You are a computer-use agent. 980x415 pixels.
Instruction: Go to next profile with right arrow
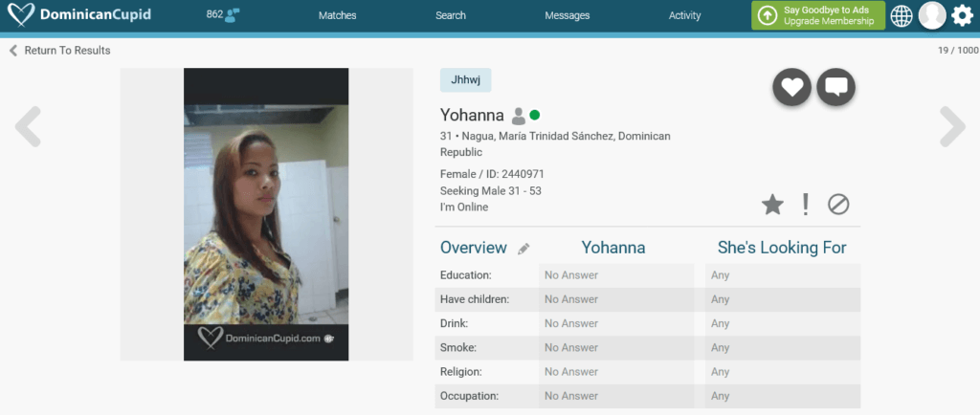[x=952, y=126]
